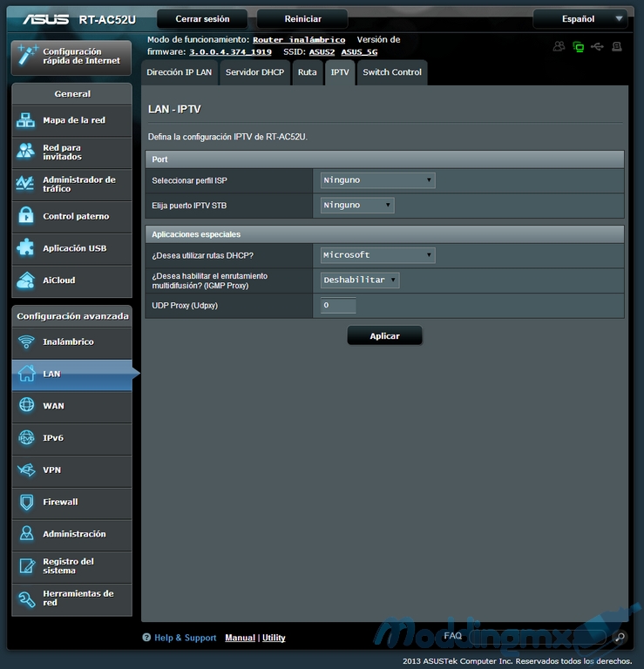The height and width of the screenshot is (669, 644).
Task: Open the Firewall menu item
Action: [71, 502]
